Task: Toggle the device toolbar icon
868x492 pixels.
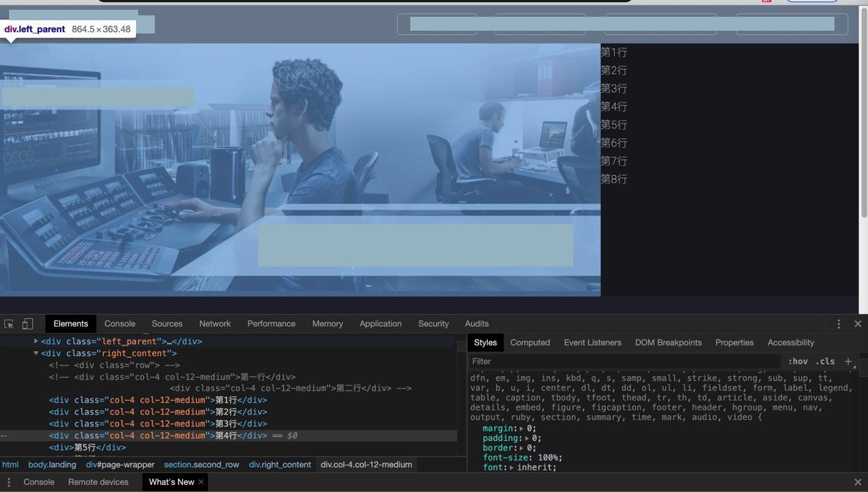Action: [x=27, y=324]
